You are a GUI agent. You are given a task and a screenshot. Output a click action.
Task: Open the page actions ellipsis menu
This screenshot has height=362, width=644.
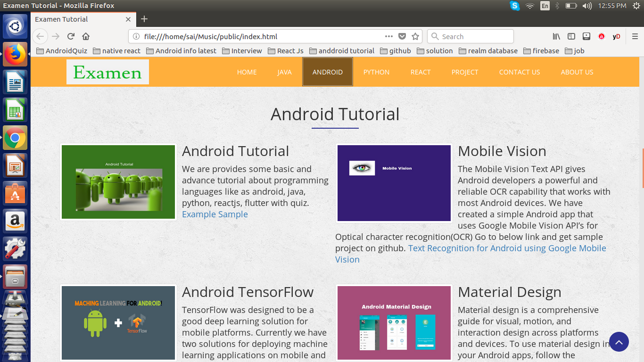(x=388, y=36)
